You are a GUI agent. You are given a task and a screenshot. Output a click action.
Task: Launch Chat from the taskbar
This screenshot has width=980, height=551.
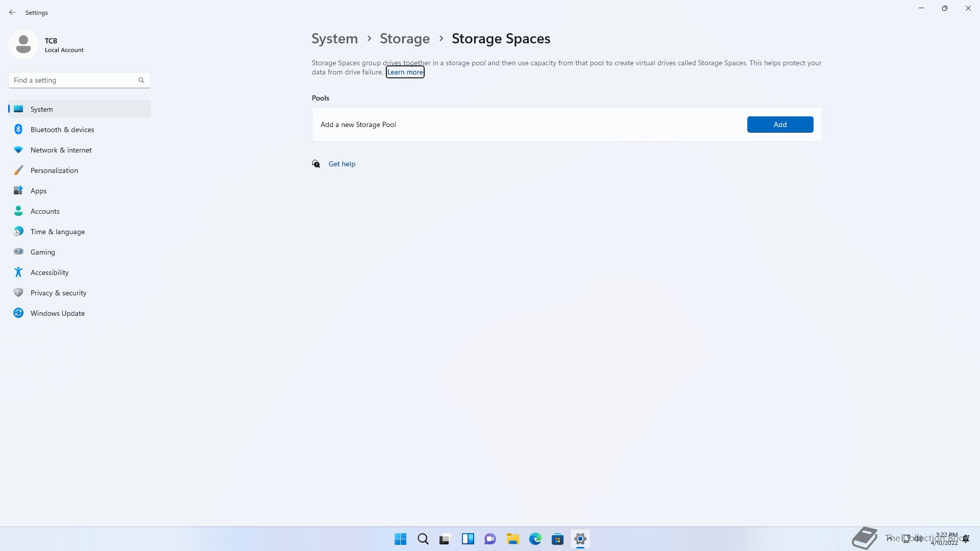coord(491,539)
